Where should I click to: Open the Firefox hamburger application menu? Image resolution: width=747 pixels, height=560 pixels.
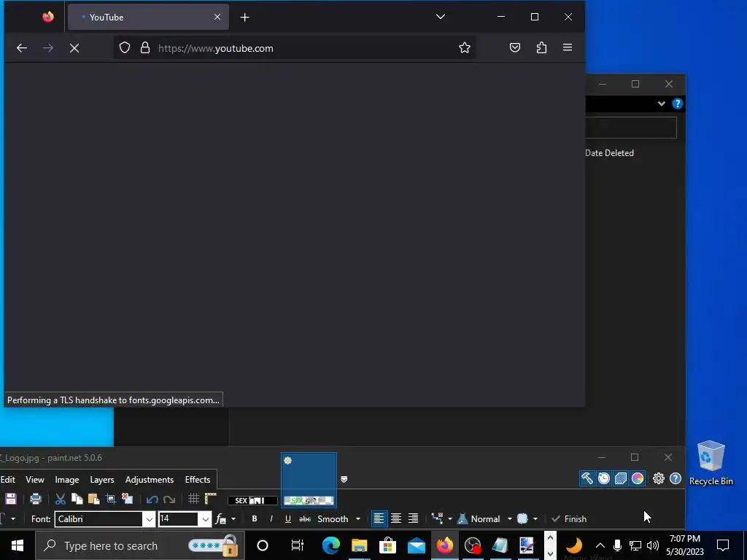tap(568, 47)
